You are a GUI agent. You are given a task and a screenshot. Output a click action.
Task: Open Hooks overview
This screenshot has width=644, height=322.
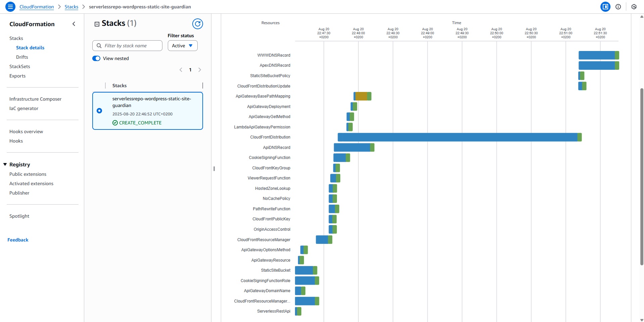tap(26, 131)
